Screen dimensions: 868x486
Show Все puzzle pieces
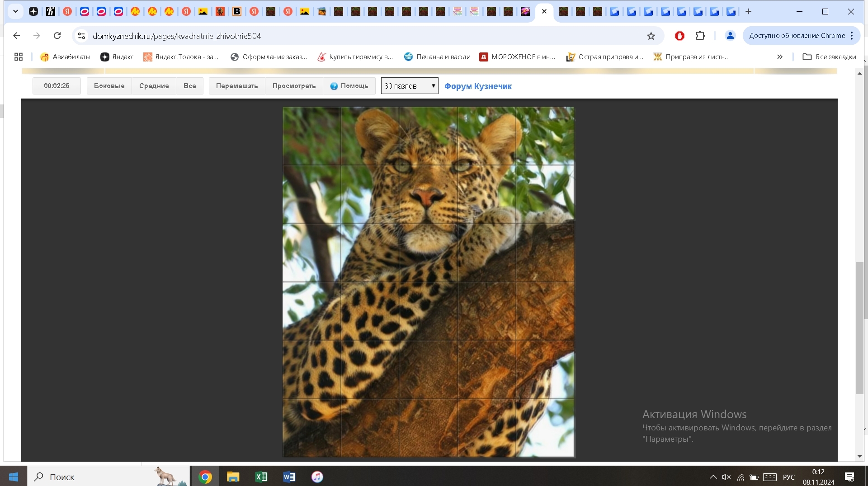(190, 86)
